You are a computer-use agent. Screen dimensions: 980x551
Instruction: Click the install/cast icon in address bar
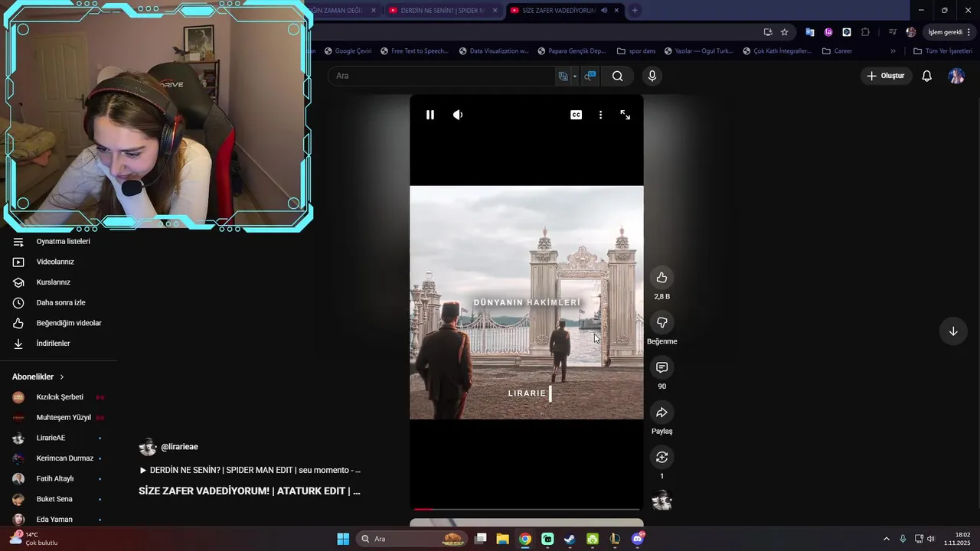pos(768,32)
